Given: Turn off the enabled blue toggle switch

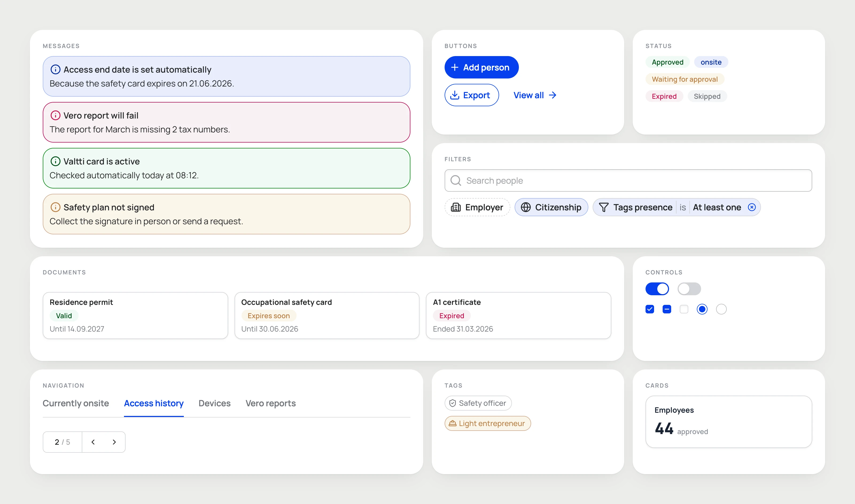Looking at the screenshot, I should (657, 289).
